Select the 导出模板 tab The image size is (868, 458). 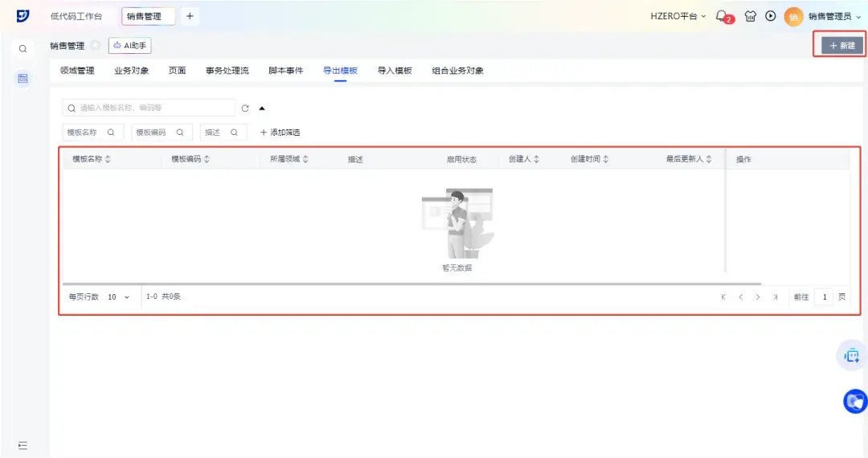pyautogui.click(x=341, y=70)
